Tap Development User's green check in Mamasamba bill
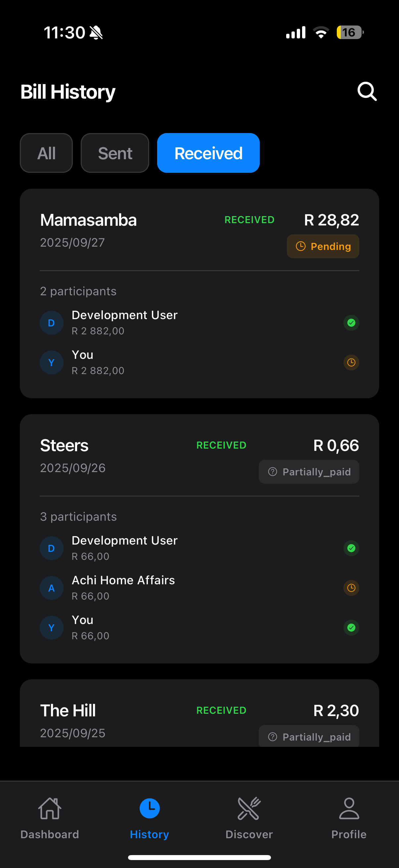The image size is (399, 868). click(351, 323)
